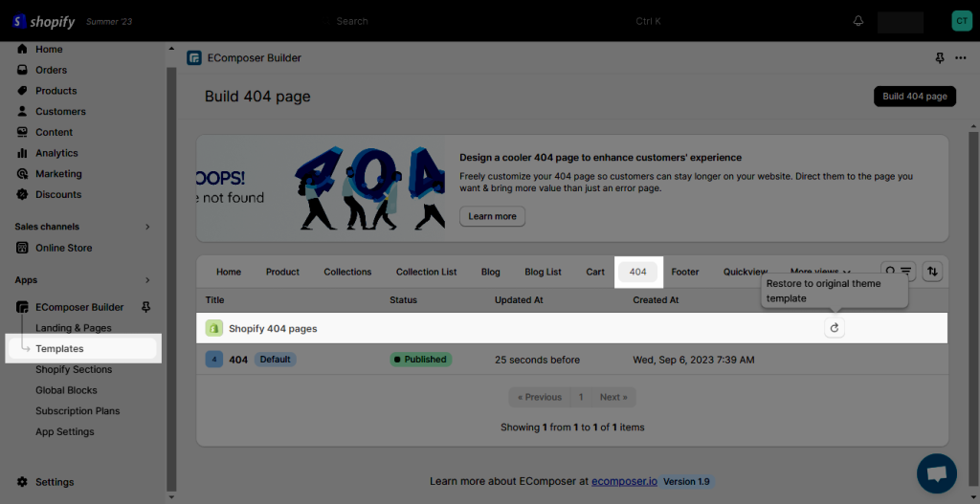
Task: Click the Home icon in sidebar
Action: click(x=23, y=49)
